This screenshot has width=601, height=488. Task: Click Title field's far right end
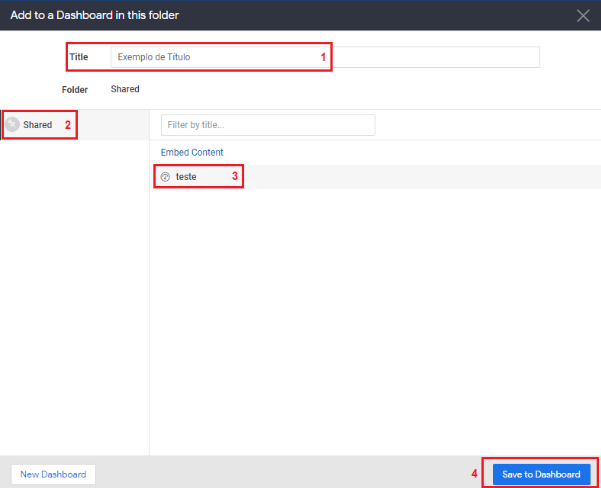tap(531, 57)
